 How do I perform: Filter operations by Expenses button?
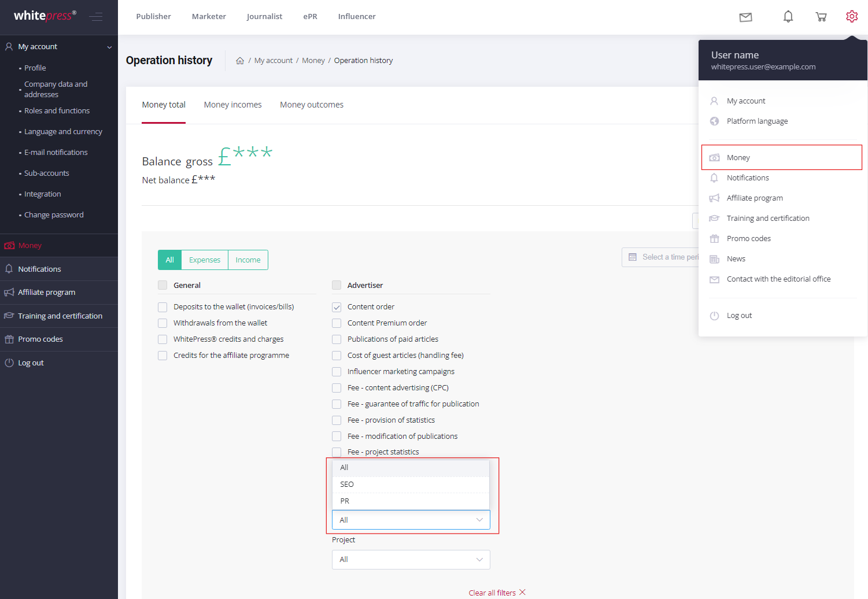tap(205, 260)
